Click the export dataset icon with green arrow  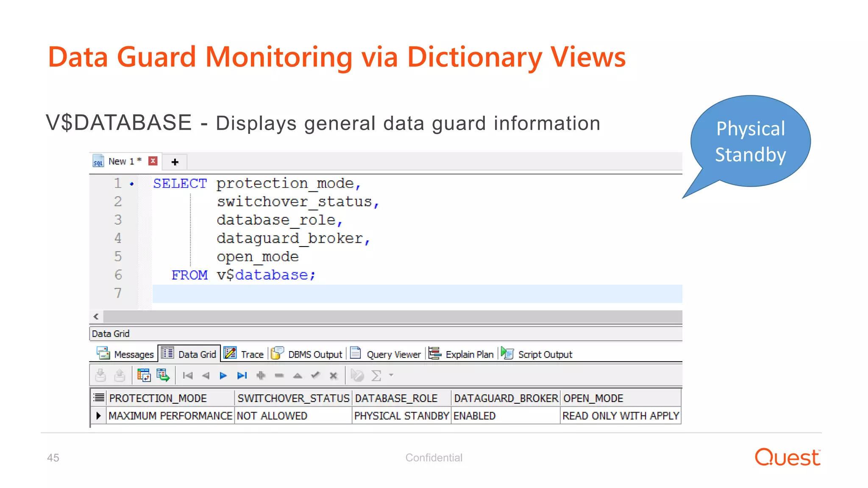pos(163,375)
